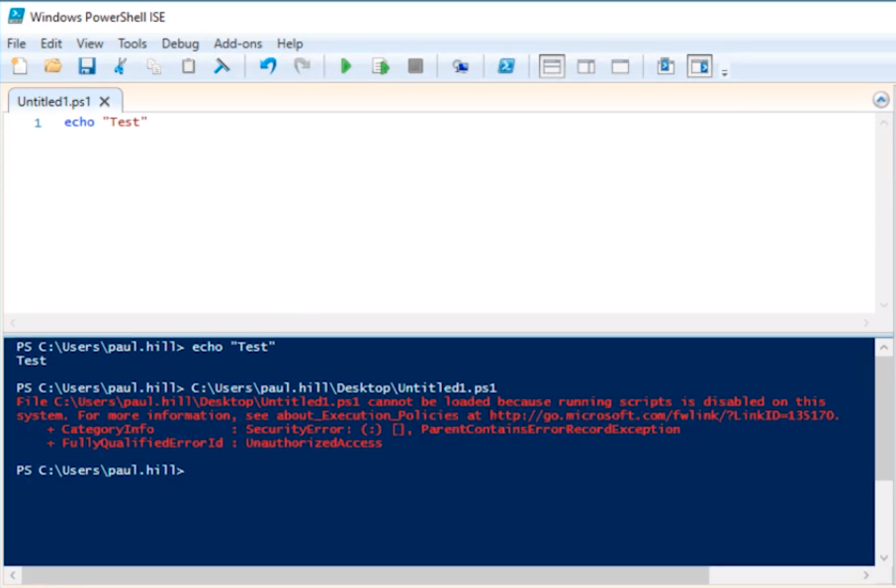
Task: Open New Remote PowerShell Tab icon
Action: point(461,67)
